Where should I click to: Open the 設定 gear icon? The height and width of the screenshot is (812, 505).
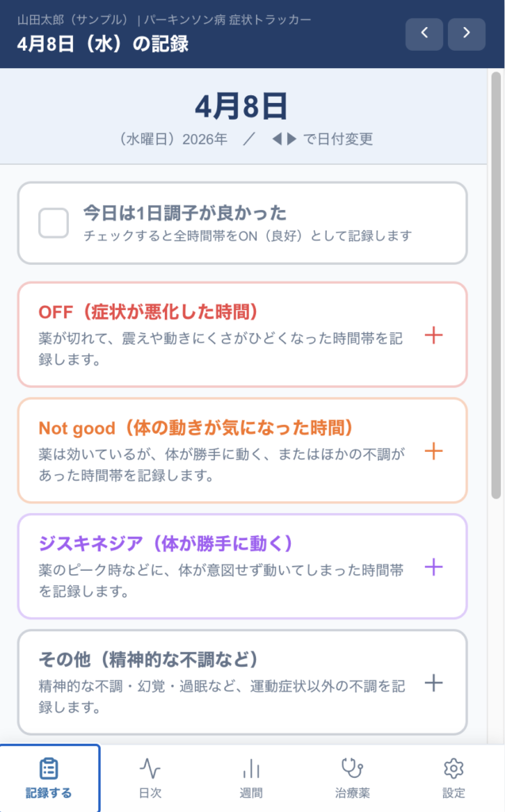coord(453,768)
